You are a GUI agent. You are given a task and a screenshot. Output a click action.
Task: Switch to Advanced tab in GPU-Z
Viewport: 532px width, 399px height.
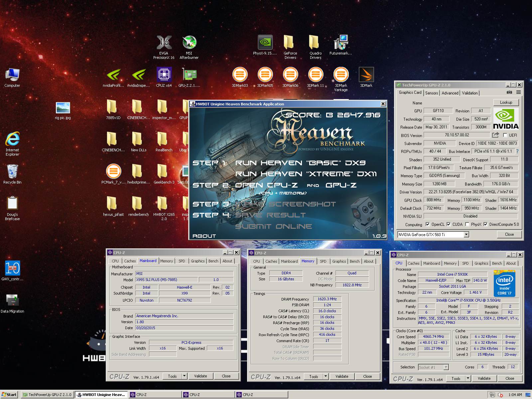coord(450,93)
